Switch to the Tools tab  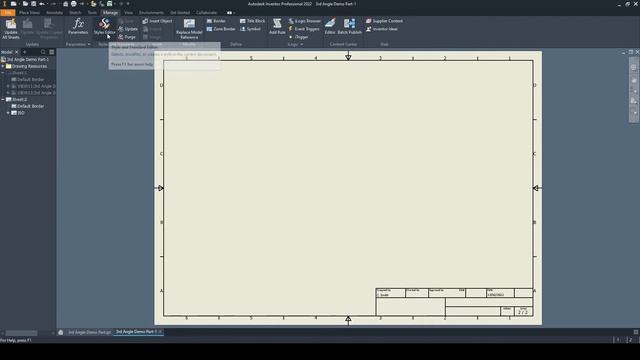pyautogui.click(x=92, y=13)
